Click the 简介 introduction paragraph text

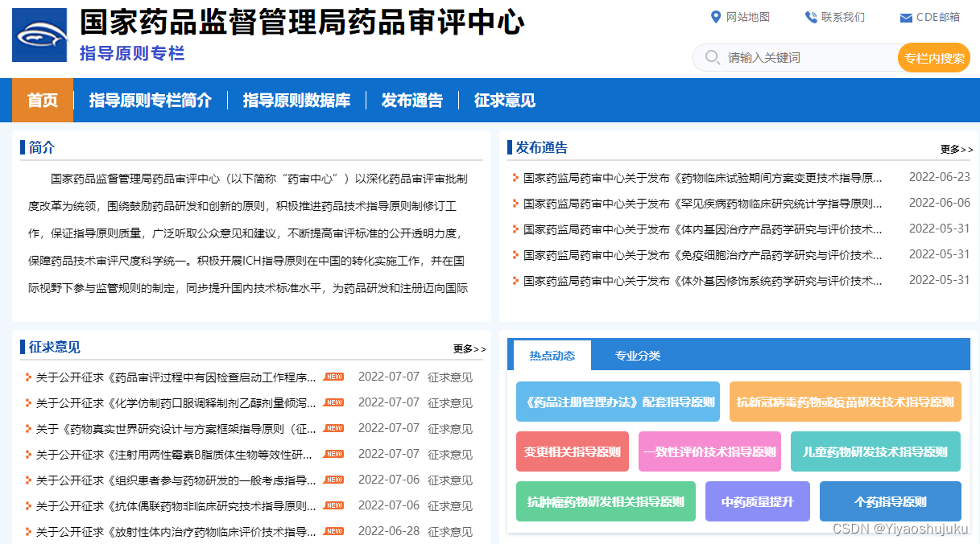pos(248,233)
